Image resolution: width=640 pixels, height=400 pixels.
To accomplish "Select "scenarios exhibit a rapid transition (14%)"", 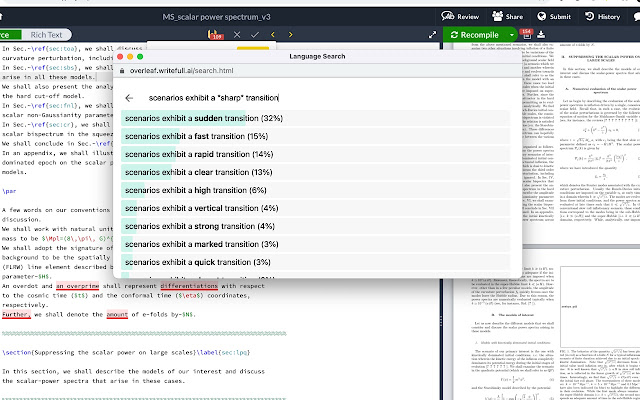I will [x=315, y=154].
